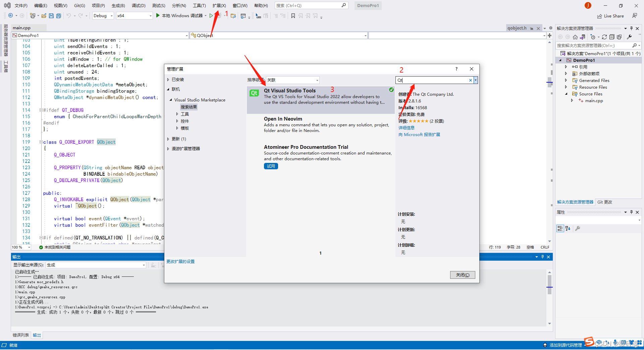Open the 工具(T) menu
This screenshot has height=350, width=644.
199,5
